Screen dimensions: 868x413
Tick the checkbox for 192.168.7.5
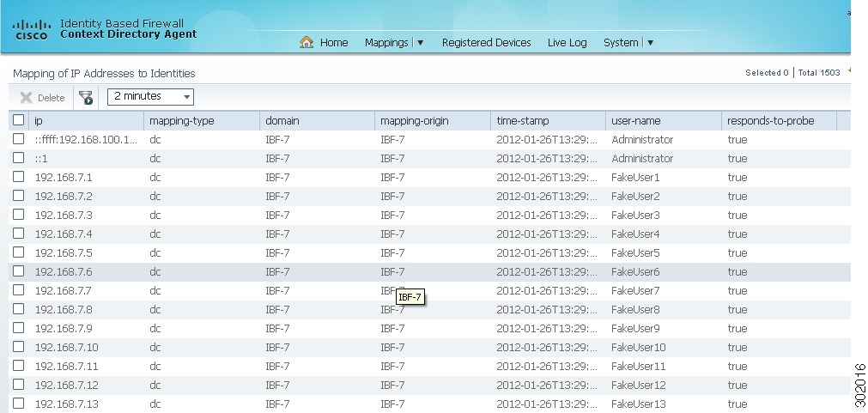[x=19, y=252]
